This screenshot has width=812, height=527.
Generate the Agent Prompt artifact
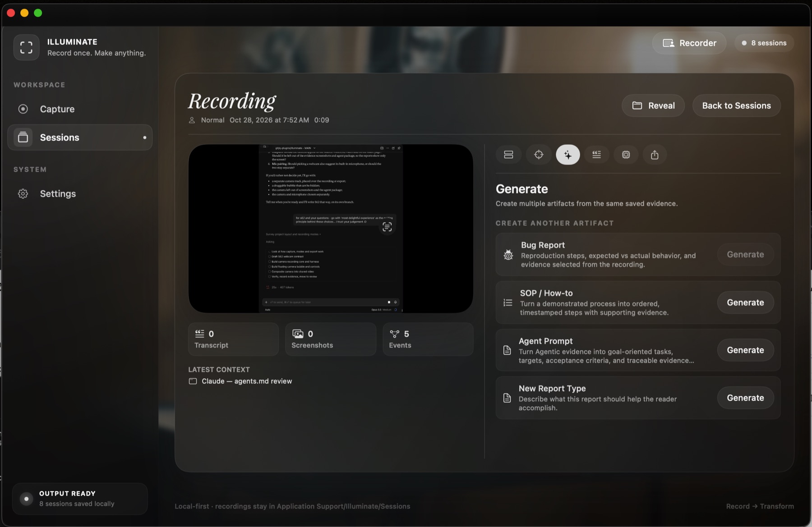point(746,350)
